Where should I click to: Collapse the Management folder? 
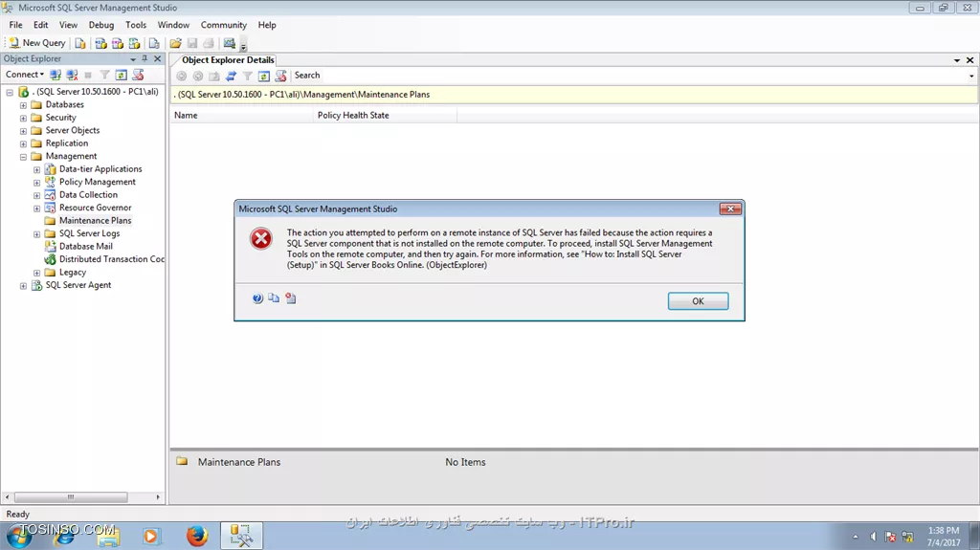click(x=23, y=156)
